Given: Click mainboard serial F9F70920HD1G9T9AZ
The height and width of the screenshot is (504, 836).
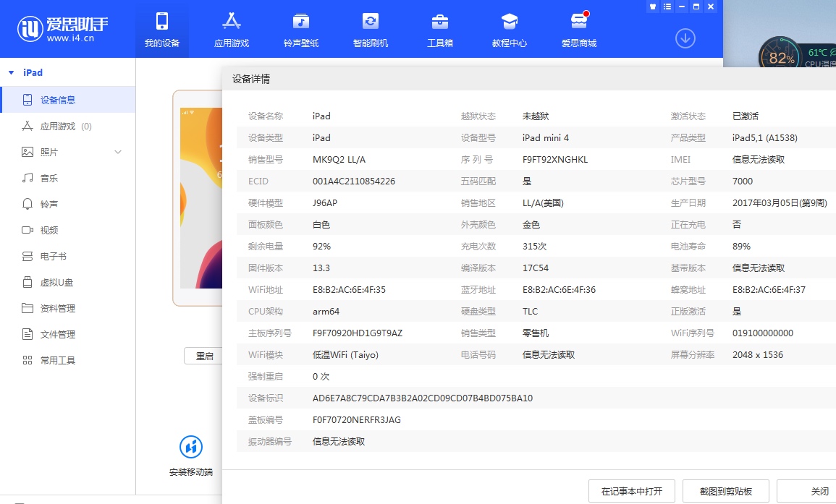Looking at the screenshot, I should [358, 333].
